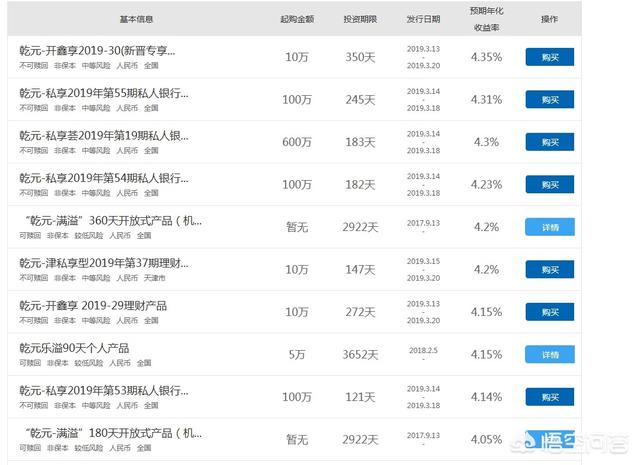Open product title 乾元-私享2019年第55期私人银行
The image size is (640, 465).
click(104, 93)
